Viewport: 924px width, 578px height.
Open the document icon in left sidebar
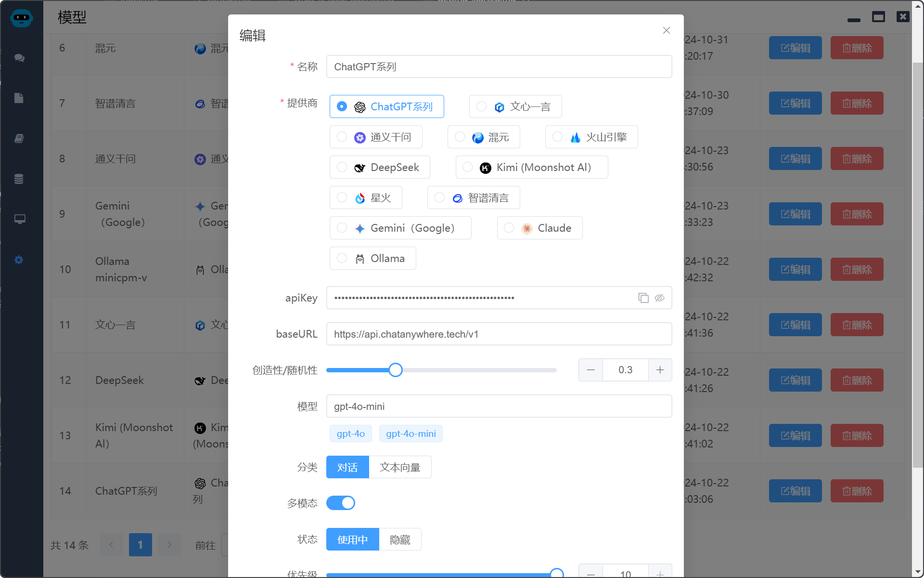coord(19,98)
